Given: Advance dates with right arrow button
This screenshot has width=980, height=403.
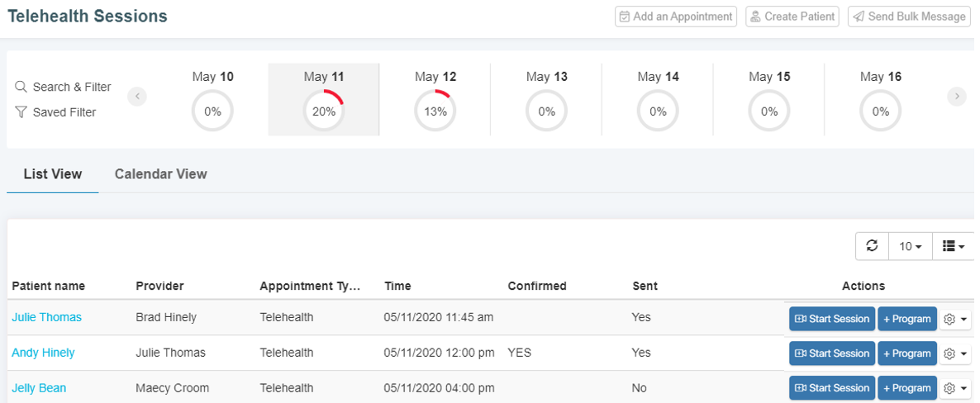Looking at the screenshot, I should point(957,97).
